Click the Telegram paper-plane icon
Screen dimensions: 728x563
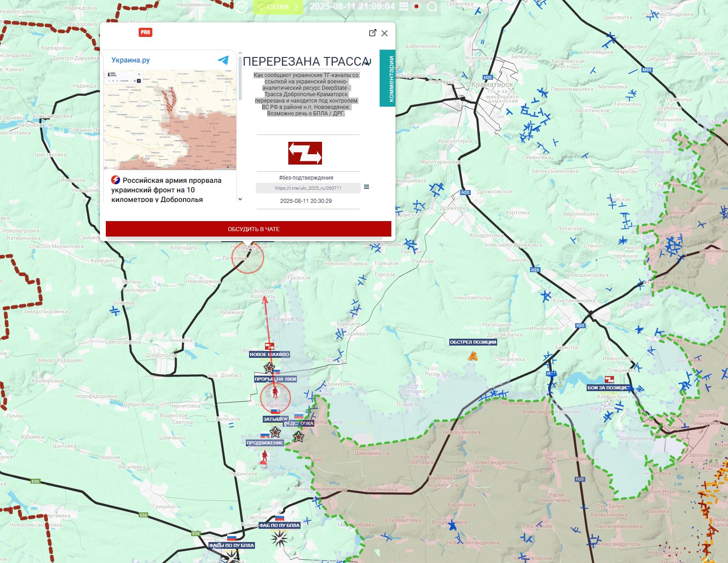[223, 60]
